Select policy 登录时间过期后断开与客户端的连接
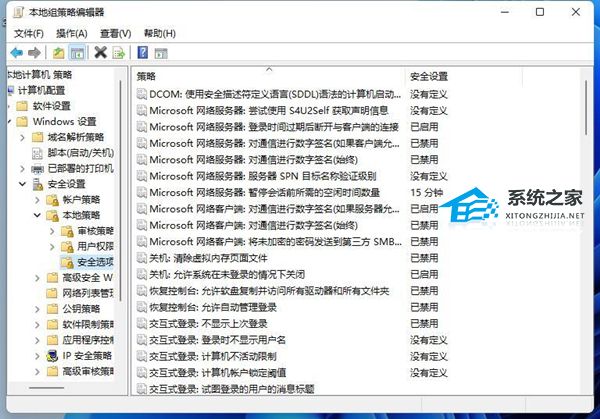Screen dimensions: 600x419 pos(274,127)
